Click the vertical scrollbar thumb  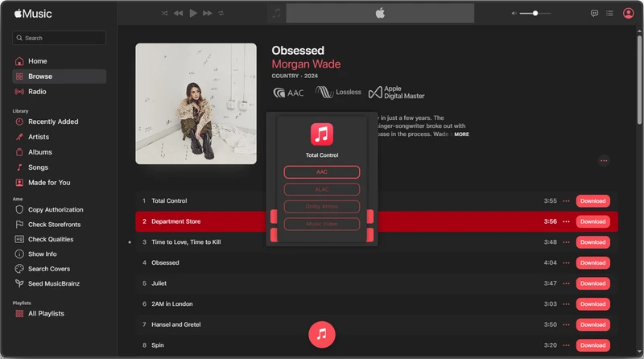point(639,79)
